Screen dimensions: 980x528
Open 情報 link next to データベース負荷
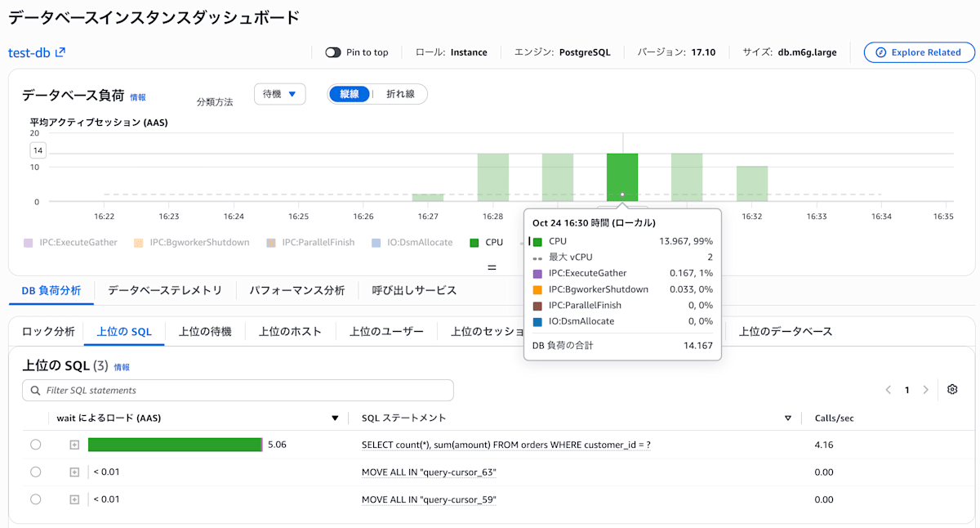tap(138, 97)
